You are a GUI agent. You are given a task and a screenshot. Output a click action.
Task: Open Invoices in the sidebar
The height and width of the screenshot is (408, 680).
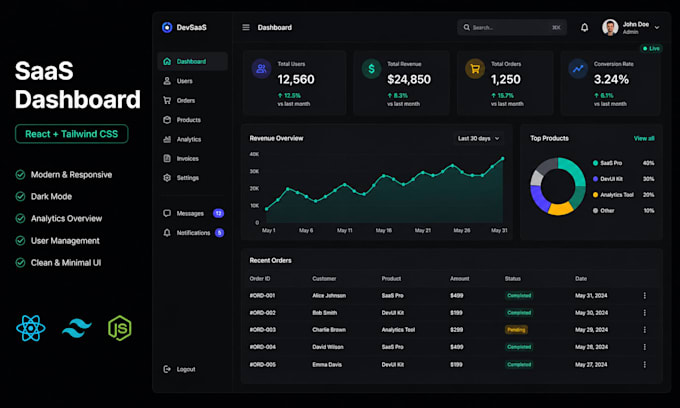(192, 158)
